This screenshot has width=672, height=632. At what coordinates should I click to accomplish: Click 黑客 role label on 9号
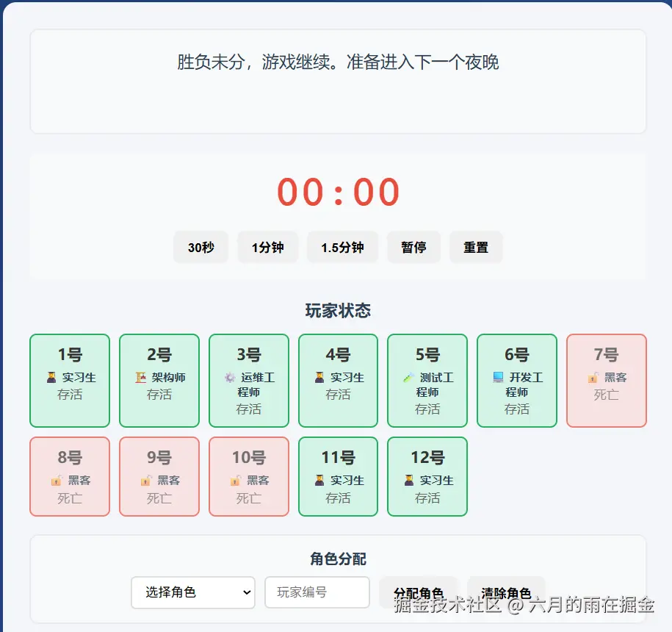[x=168, y=480]
